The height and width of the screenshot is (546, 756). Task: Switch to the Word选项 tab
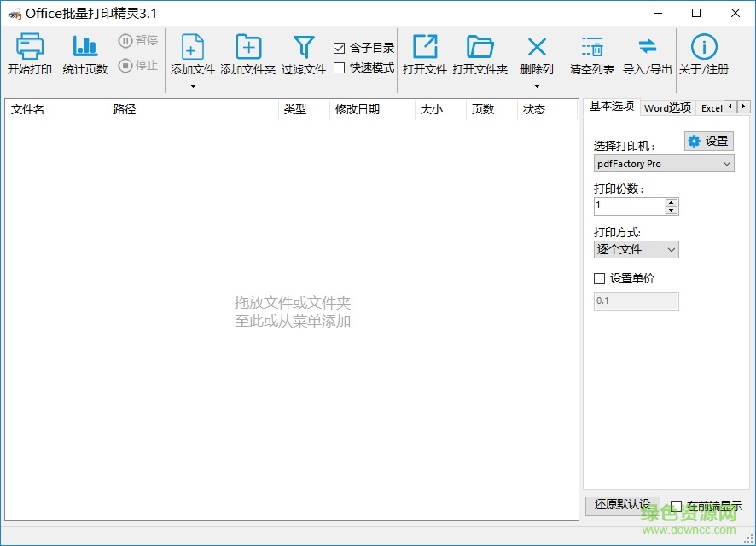(667, 107)
